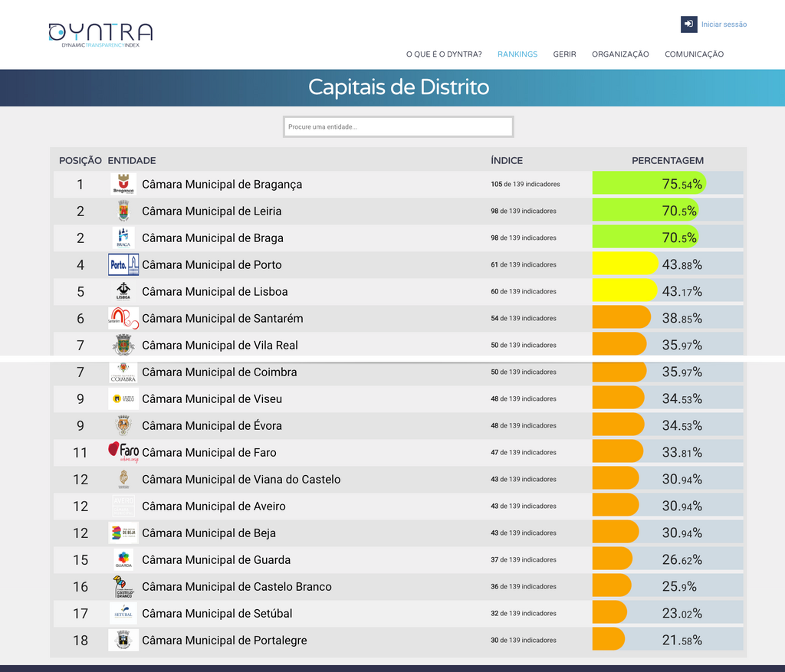Open the COMUNICAÇÃO menu item
Image resolution: width=785 pixels, height=672 pixels.
tap(694, 54)
